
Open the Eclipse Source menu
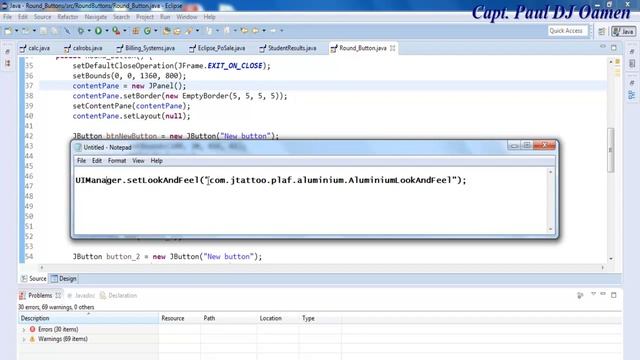point(42,17)
